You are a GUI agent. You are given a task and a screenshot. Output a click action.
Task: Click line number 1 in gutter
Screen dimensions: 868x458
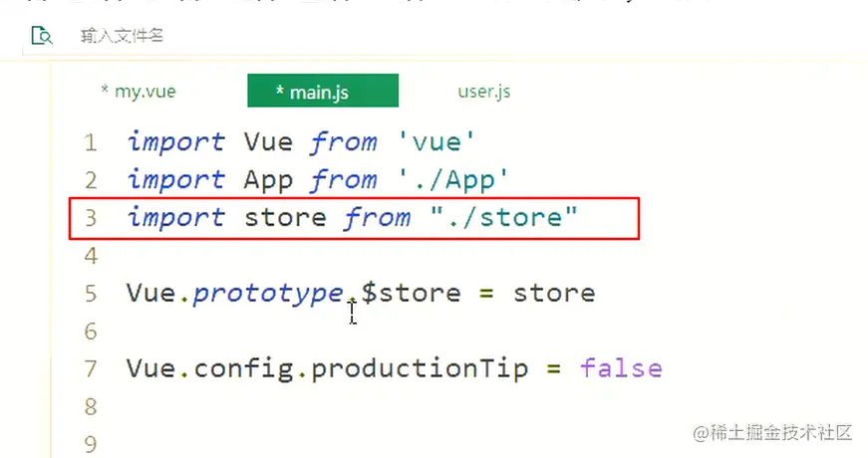coord(91,143)
